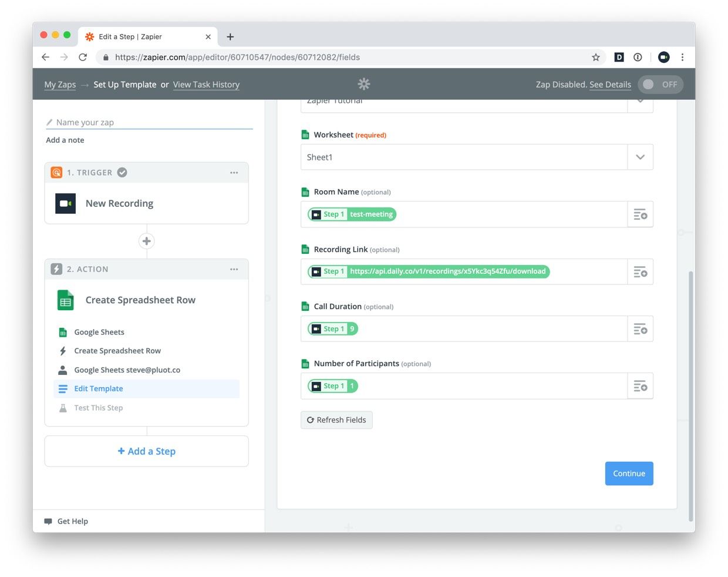
Task: Click Add a note
Action: (x=65, y=140)
